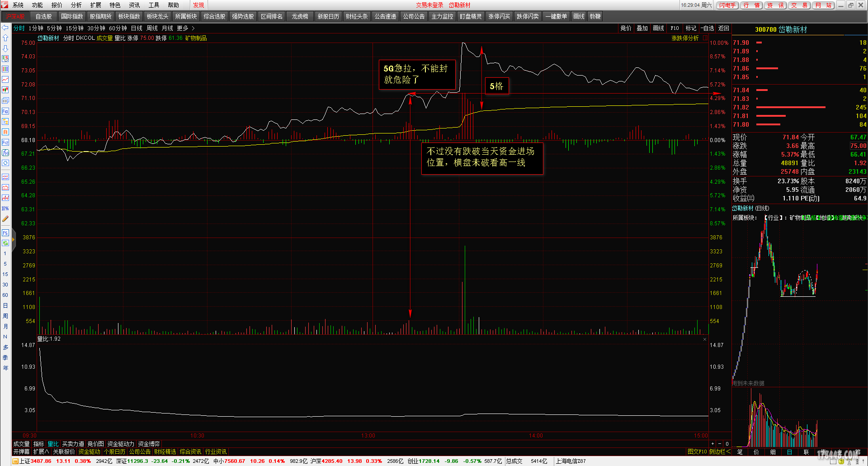Screen dimensions: 868x466
Task: Select the 60 minute sidebar period button
Action: click(x=5, y=295)
